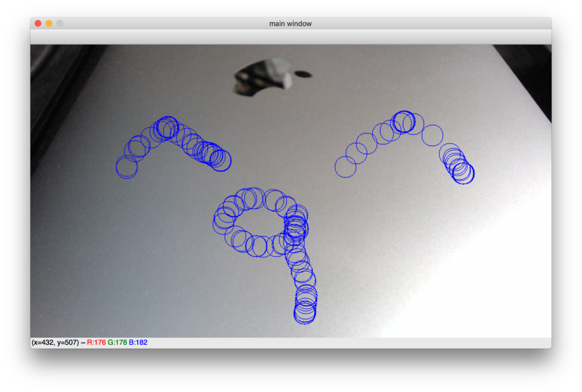Click the 'main window' title text
The width and height of the screenshot is (582, 392).
click(x=291, y=23)
